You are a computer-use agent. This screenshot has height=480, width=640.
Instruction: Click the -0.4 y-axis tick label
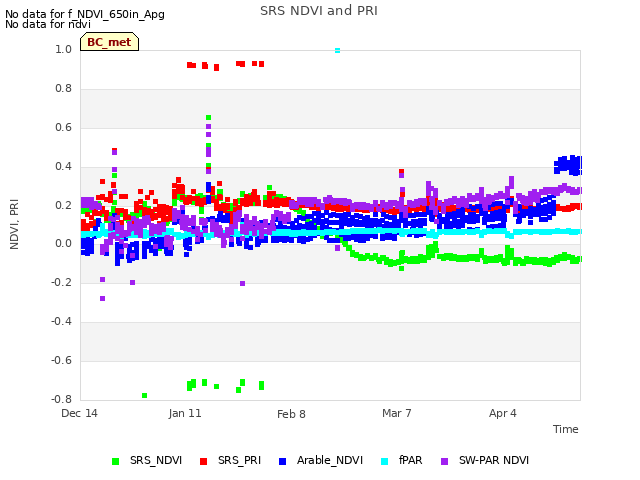coord(61,322)
